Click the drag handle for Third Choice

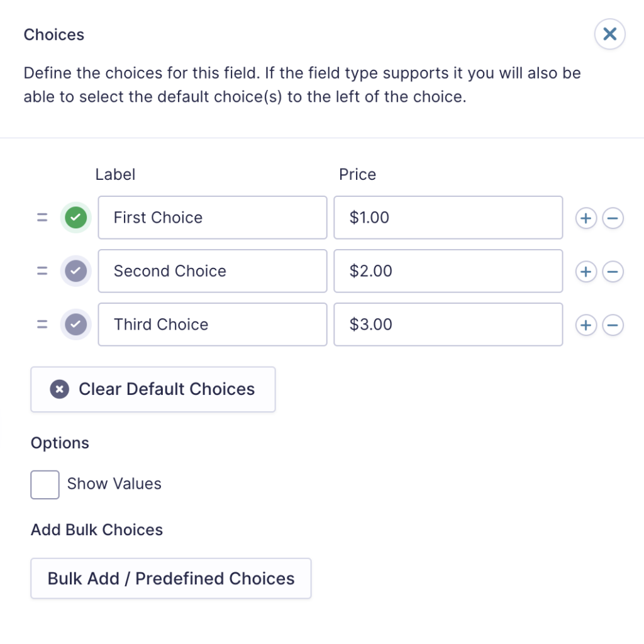click(42, 325)
